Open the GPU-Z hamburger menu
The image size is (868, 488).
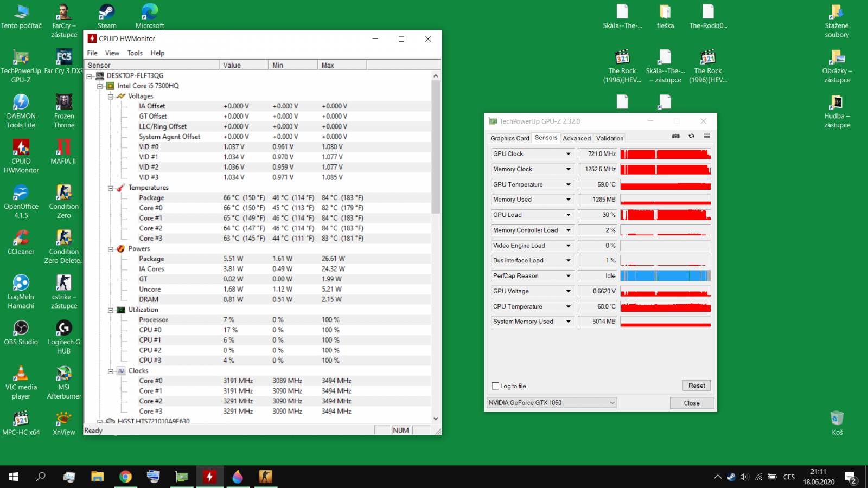click(706, 136)
